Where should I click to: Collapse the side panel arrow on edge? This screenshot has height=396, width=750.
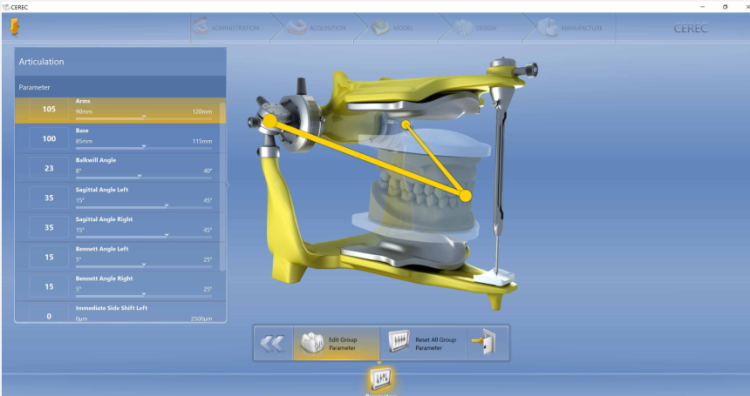coord(228,185)
